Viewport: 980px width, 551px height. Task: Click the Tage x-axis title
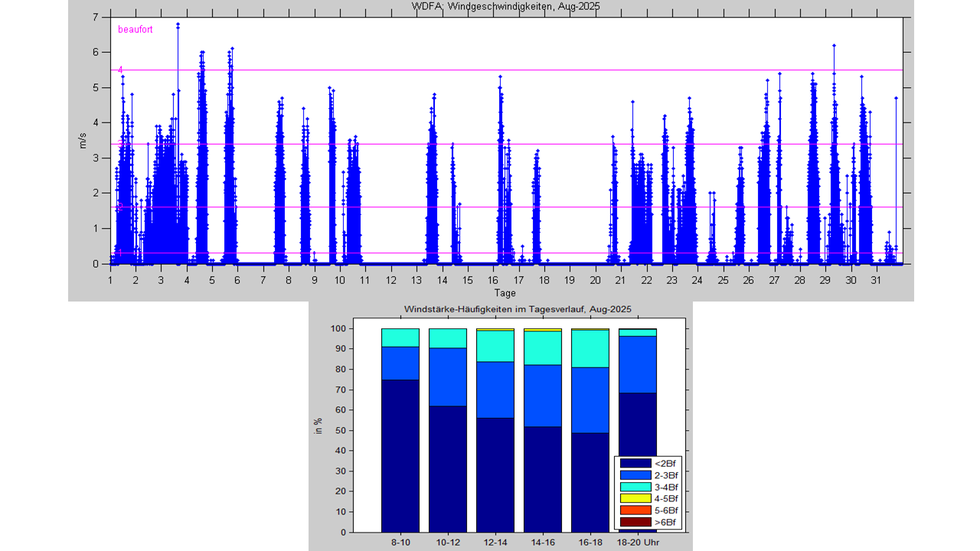pos(505,293)
